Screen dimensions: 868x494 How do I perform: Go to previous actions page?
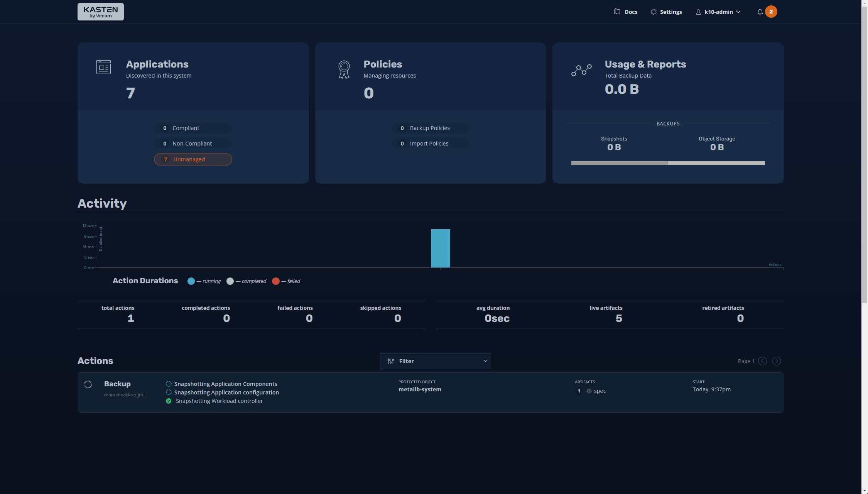pos(762,361)
